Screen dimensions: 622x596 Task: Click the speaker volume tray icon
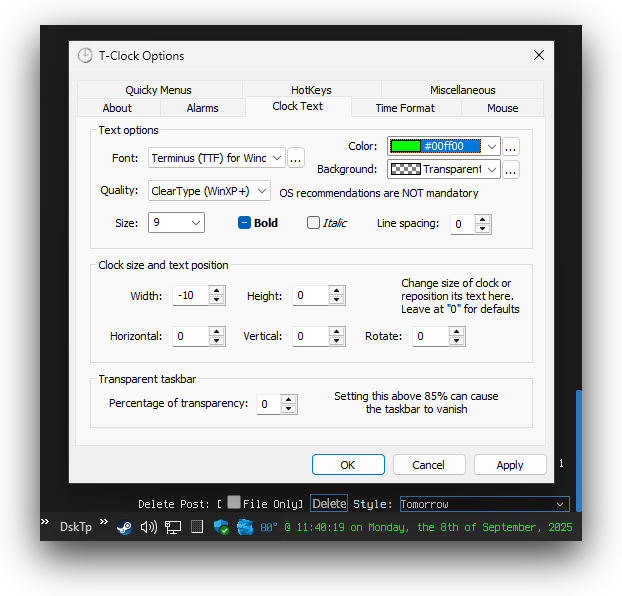point(149,527)
